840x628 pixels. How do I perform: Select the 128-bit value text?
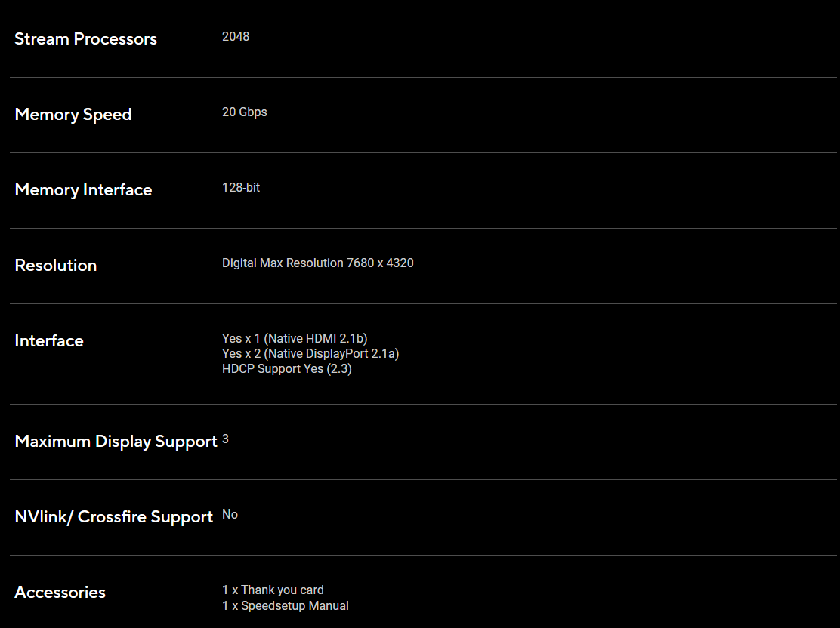241,187
